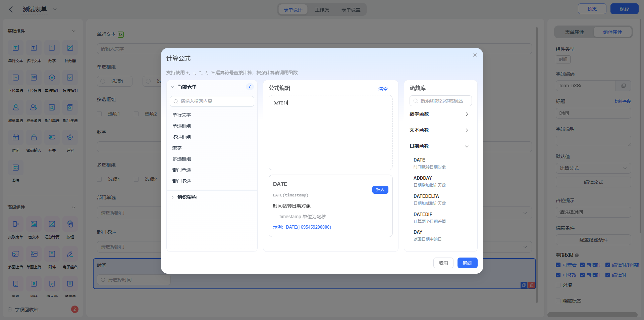The width and height of the screenshot is (644, 320).
Task: Select the 下拉单选 component icon
Action: click(x=16, y=78)
